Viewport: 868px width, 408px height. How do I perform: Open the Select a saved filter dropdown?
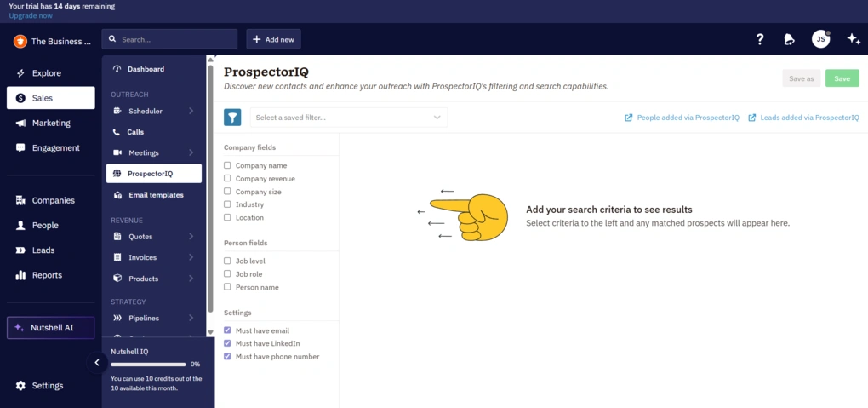pyautogui.click(x=349, y=118)
